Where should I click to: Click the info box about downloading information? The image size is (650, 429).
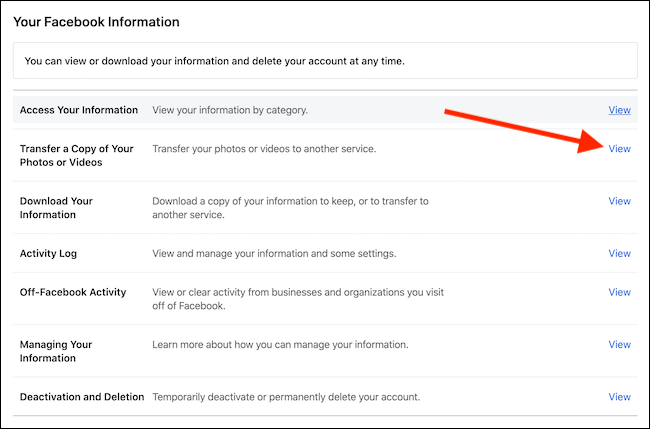pyautogui.click(x=325, y=62)
